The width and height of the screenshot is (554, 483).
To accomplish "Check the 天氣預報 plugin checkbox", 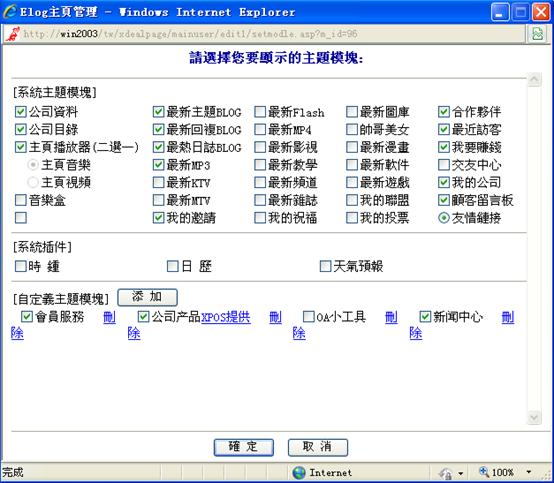I will [x=325, y=266].
